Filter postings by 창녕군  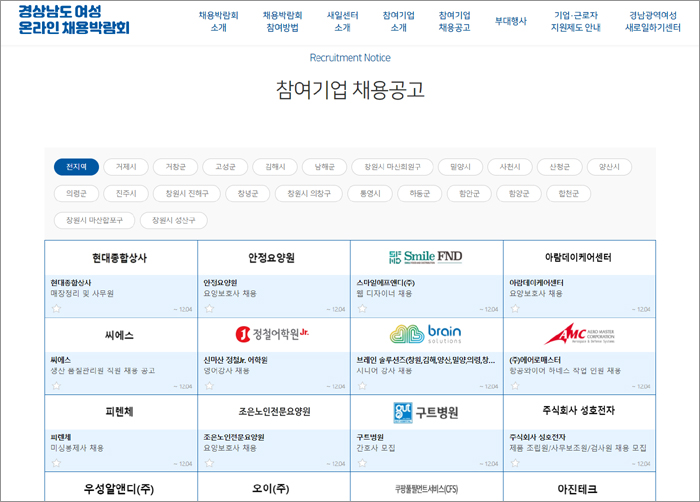tap(248, 193)
